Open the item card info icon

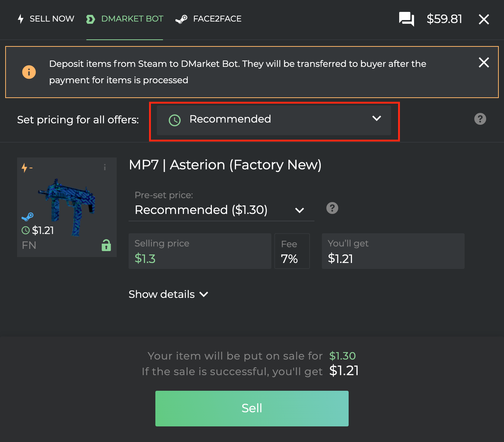105,168
